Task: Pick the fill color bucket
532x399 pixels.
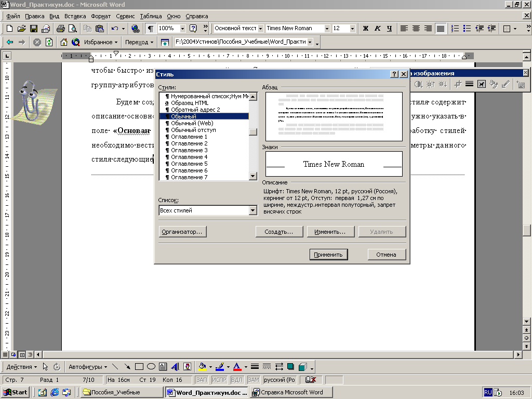Action: [x=202, y=367]
